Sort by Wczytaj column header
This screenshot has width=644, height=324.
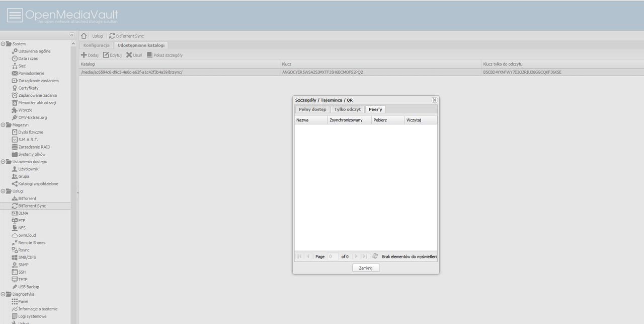coord(421,120)
